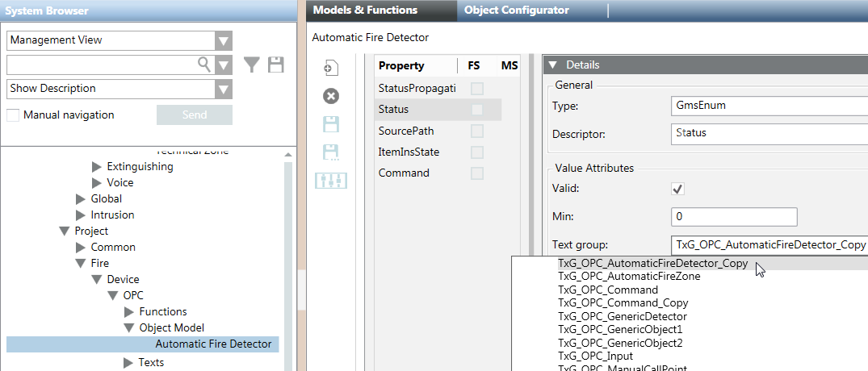Click the Save icon in vertical toolbar
The height and width of the screenshot is (371, 868).
(331, 124)
